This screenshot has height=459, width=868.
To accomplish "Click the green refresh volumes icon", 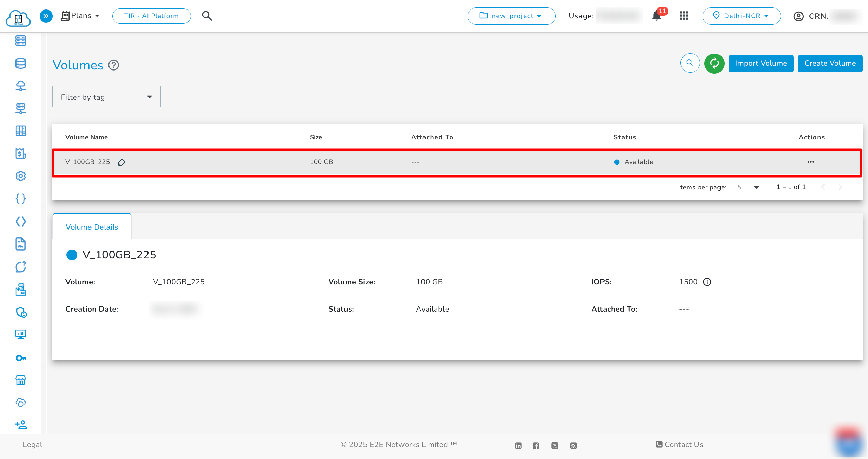I will [714, 63].
